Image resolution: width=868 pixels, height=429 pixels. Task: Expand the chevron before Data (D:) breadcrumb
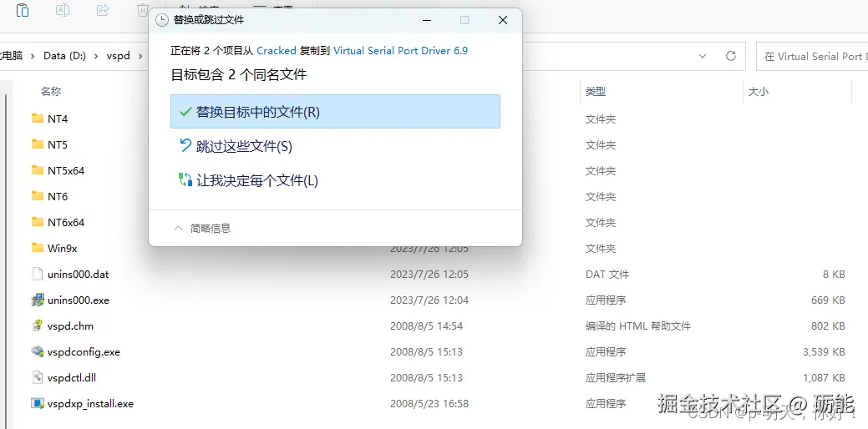click(33, 56)
